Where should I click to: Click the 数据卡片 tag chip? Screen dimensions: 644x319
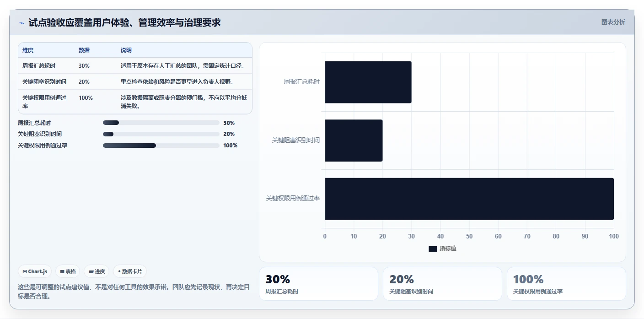pos(130,271)
